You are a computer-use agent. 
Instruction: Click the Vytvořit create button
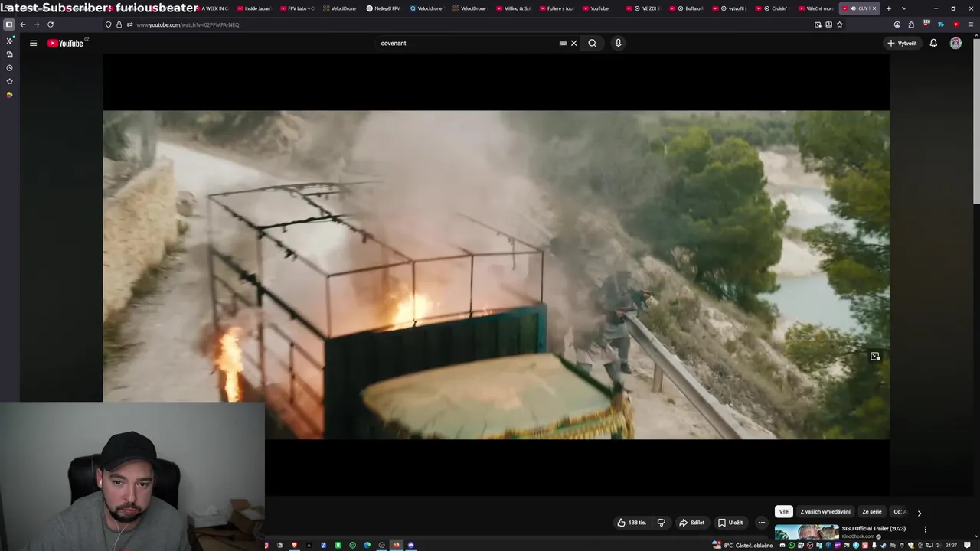902,43
